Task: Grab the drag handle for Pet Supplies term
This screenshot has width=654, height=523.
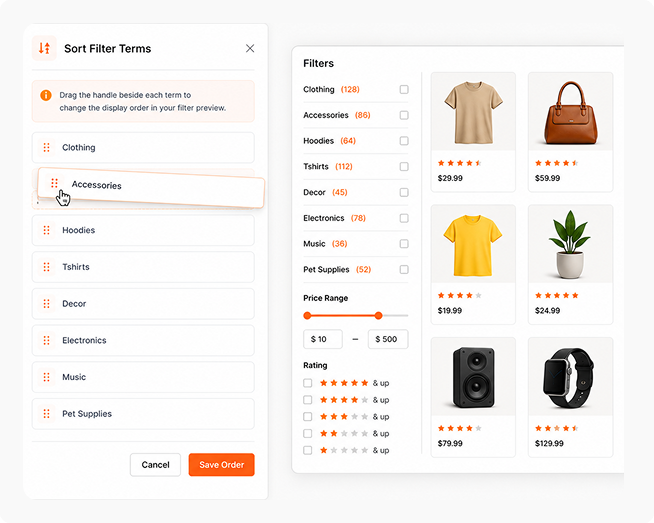Action: pyautogui.click(x=47, y=414)
